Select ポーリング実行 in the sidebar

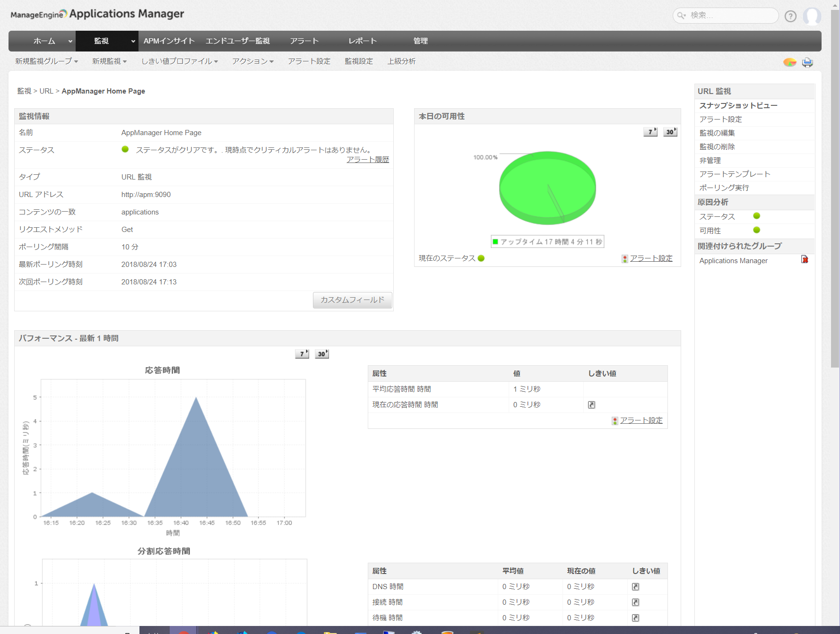724,188
